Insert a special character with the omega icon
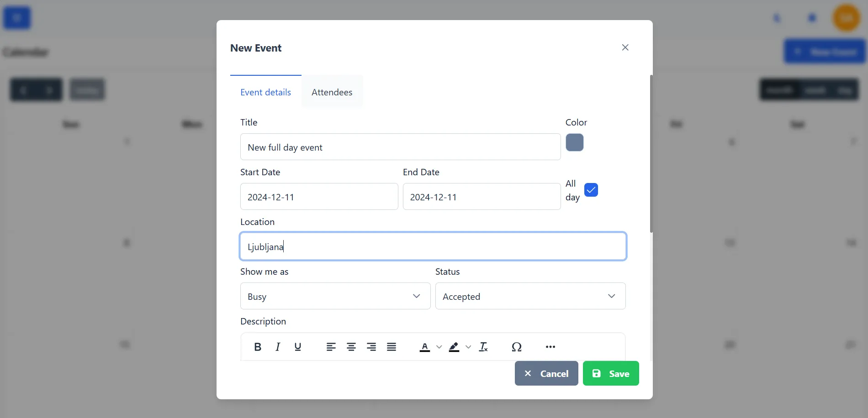This screenshot has width=868, height=418. [517, 347]
